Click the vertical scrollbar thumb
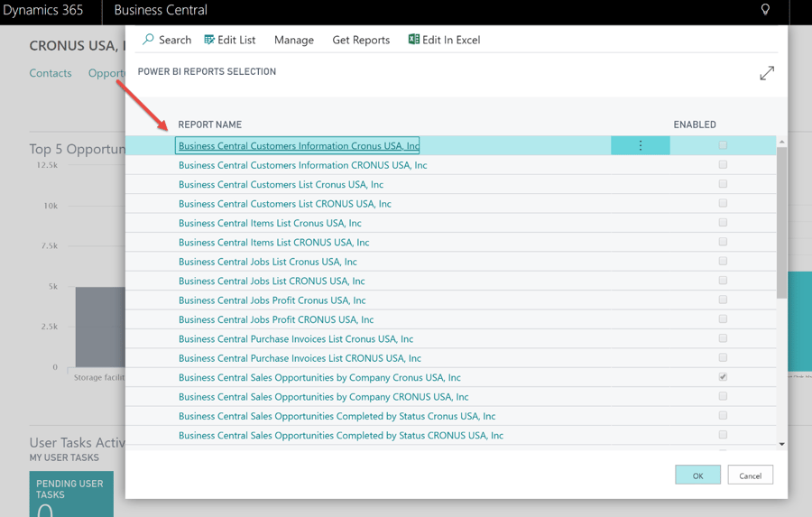 click(781, 223)
